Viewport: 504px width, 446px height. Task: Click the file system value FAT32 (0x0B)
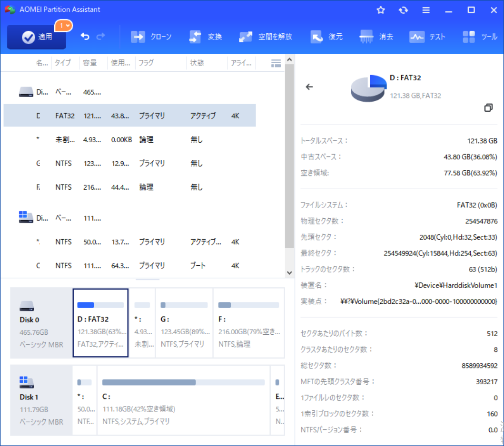point(477,205)
